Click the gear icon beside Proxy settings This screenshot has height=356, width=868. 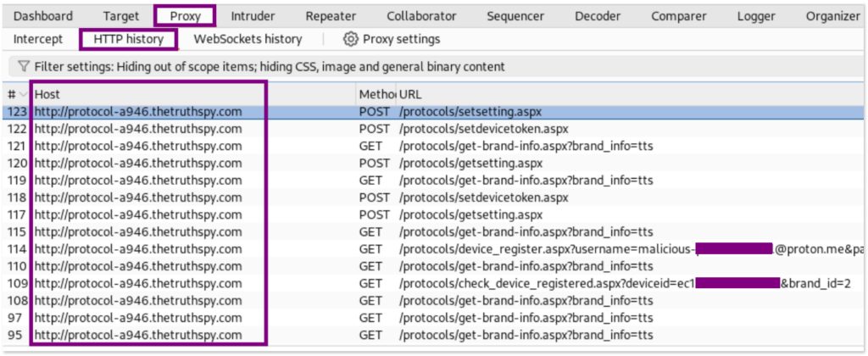click(x=351, y=39)
